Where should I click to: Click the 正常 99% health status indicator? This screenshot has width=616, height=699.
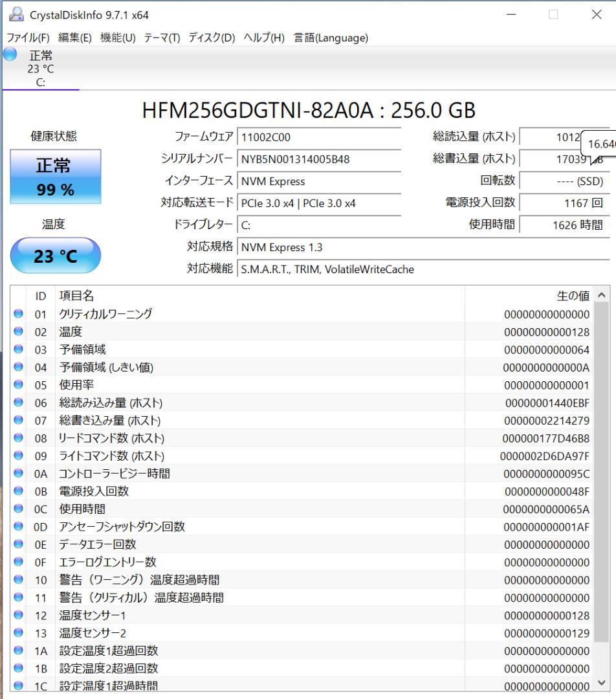point(55,177)
